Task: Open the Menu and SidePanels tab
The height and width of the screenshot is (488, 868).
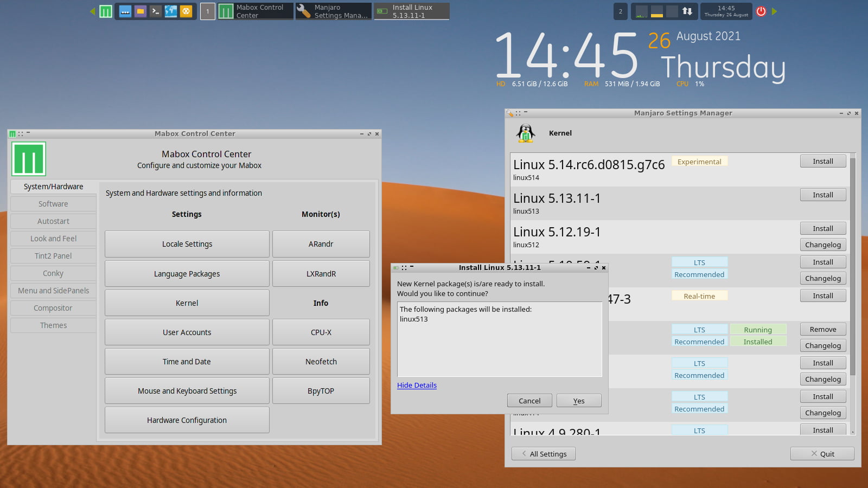Action: [x=53, y=291]
